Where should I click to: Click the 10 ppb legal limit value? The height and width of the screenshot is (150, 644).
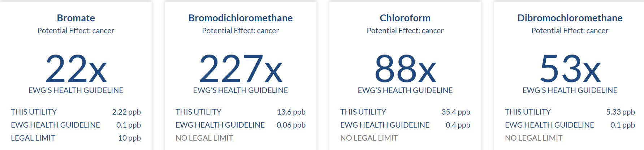pyautogui.click(x=129, y=138)
